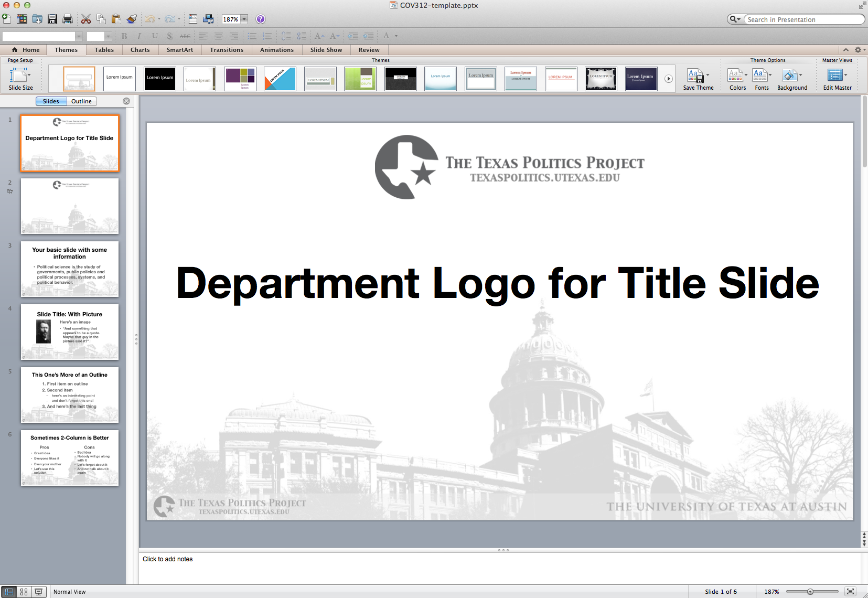
Task: Save the presentation using floppy disk icon
Action: point(52,19)
